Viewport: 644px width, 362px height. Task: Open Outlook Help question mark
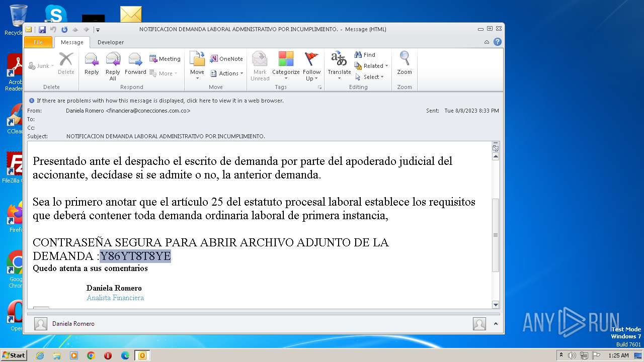tap(498, 42)
